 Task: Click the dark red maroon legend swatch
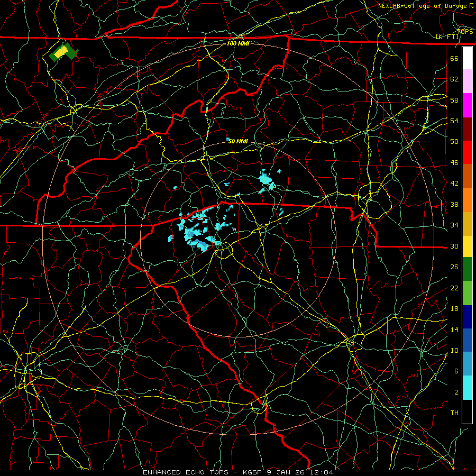[467, 129]
